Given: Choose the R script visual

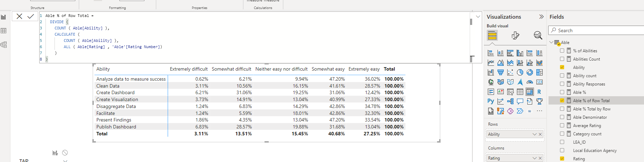Looking at the screenshot, I should pos(539,92).
